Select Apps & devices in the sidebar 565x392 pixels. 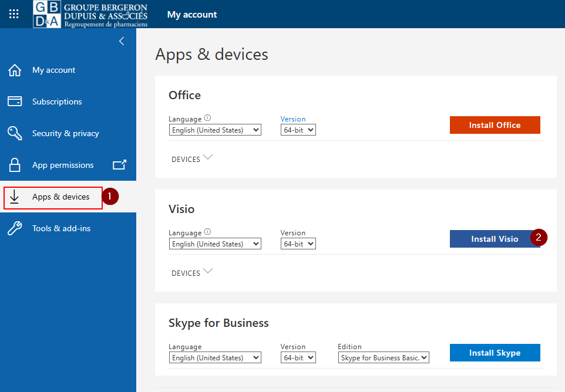(x=68, y=197)
